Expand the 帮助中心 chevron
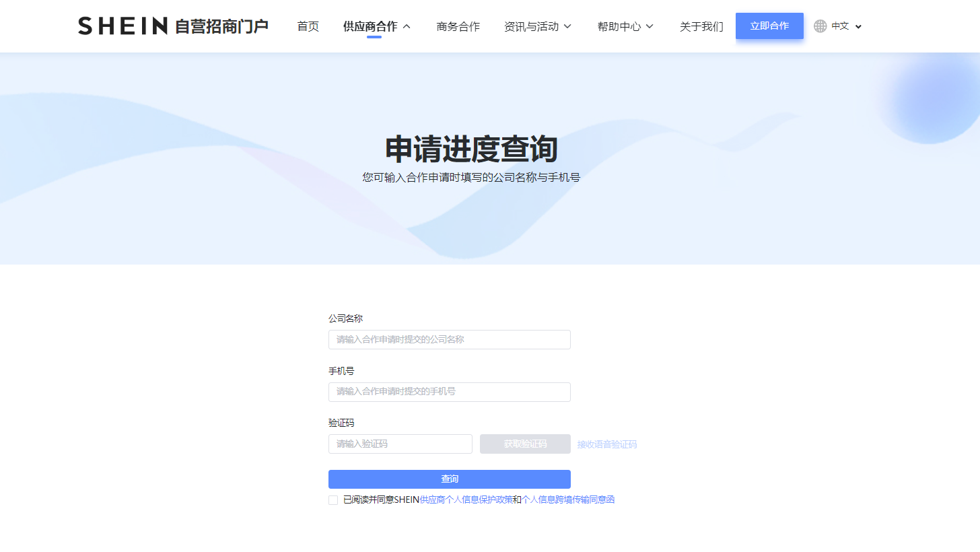 (x=650, y=26)
